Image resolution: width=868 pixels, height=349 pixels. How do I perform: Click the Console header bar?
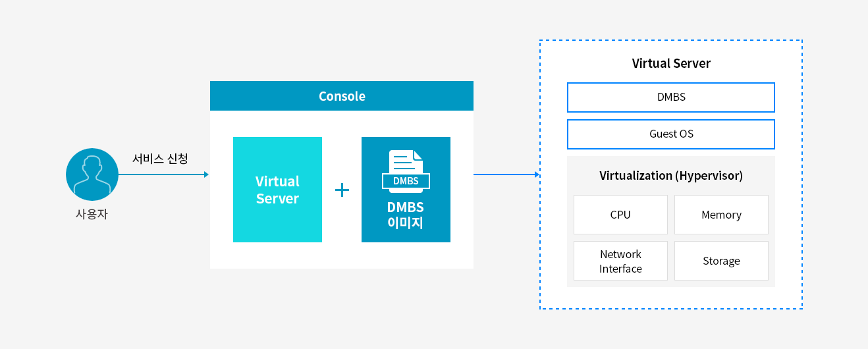pos(341,96)
